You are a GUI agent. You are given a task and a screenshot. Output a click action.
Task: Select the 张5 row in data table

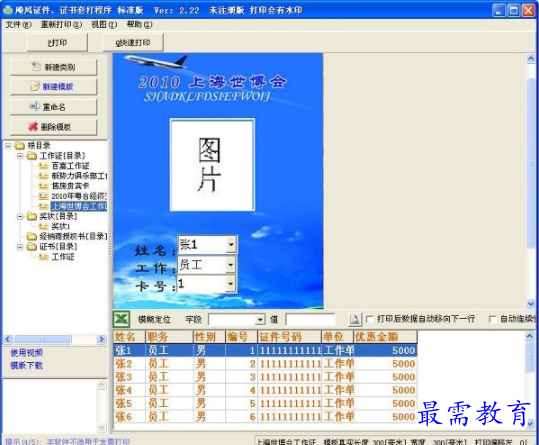(265, 403)
